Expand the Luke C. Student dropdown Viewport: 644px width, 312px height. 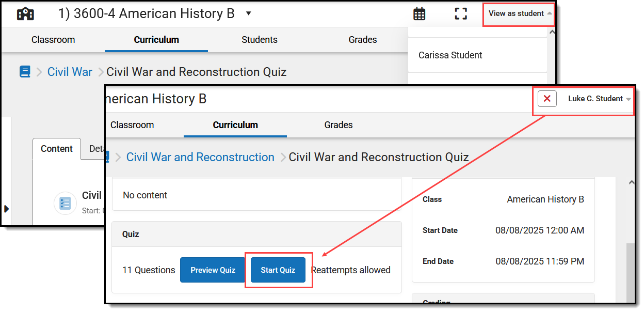click(600, 99)
